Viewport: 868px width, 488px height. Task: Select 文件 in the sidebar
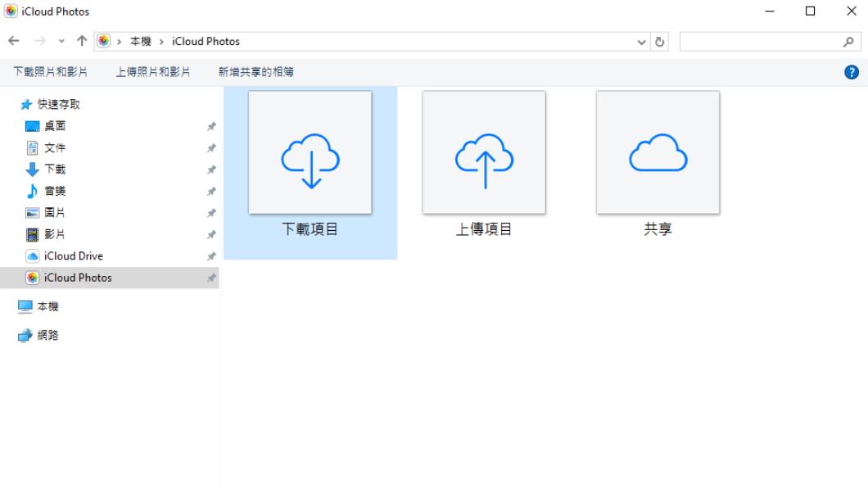tap(55, 147)
